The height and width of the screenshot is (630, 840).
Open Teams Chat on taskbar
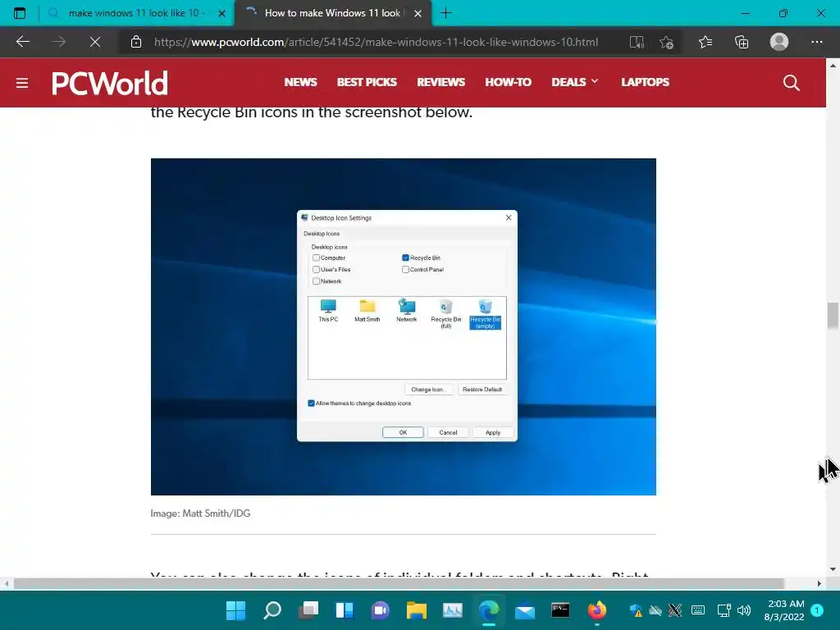pyautogui.click(x=381, y=609)
